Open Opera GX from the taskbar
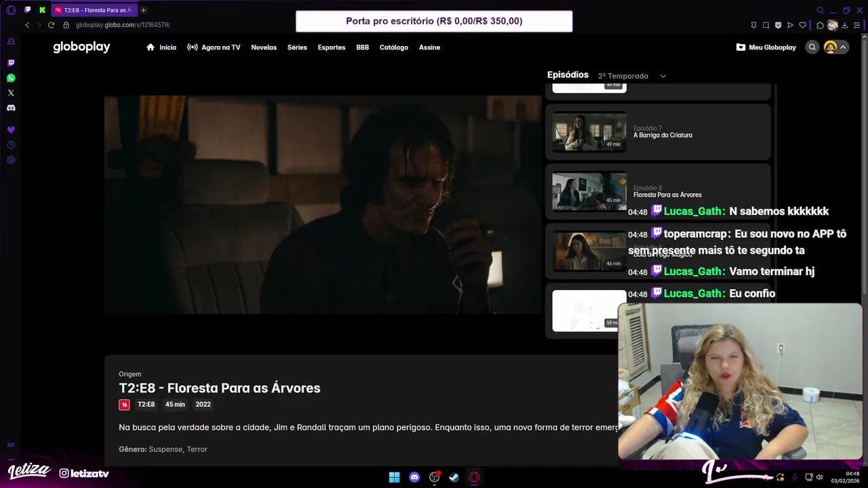868x488 pixels. pyautogui.click(x=474, y=477)
